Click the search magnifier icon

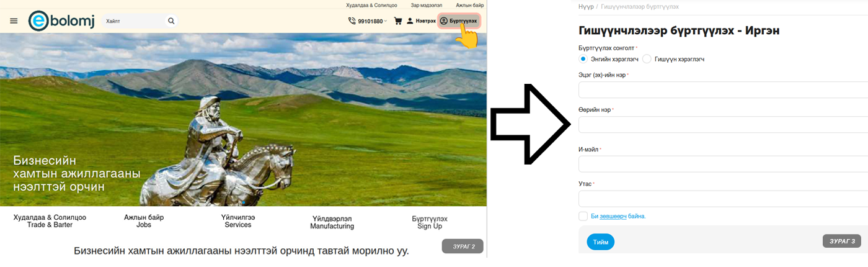pos(171,20)
